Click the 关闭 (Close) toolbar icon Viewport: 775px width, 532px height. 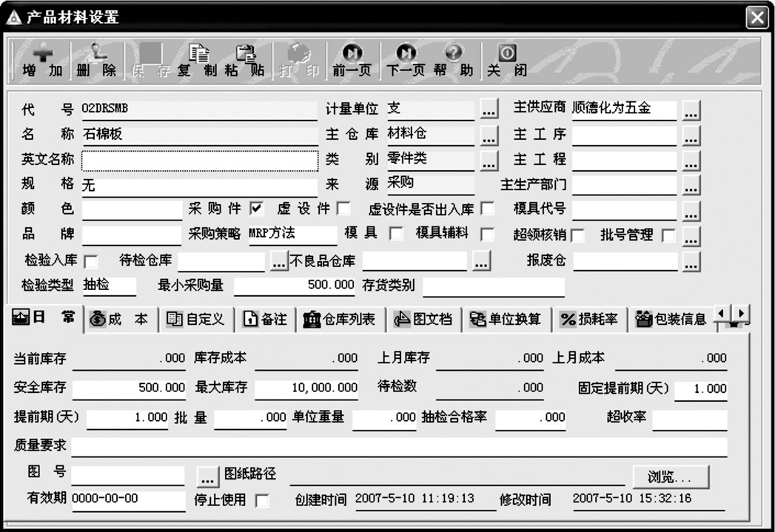click(506, 61)
